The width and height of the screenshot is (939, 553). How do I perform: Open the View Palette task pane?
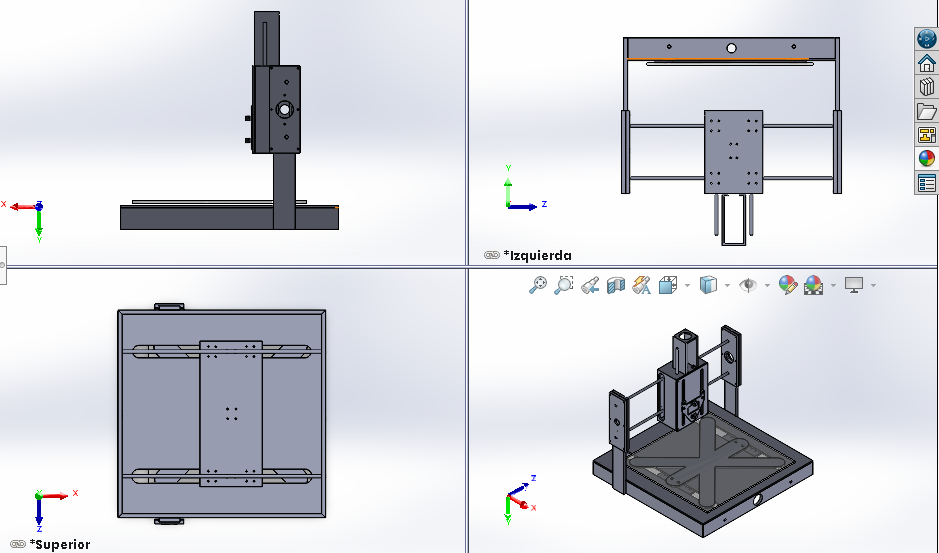[927, 135]
